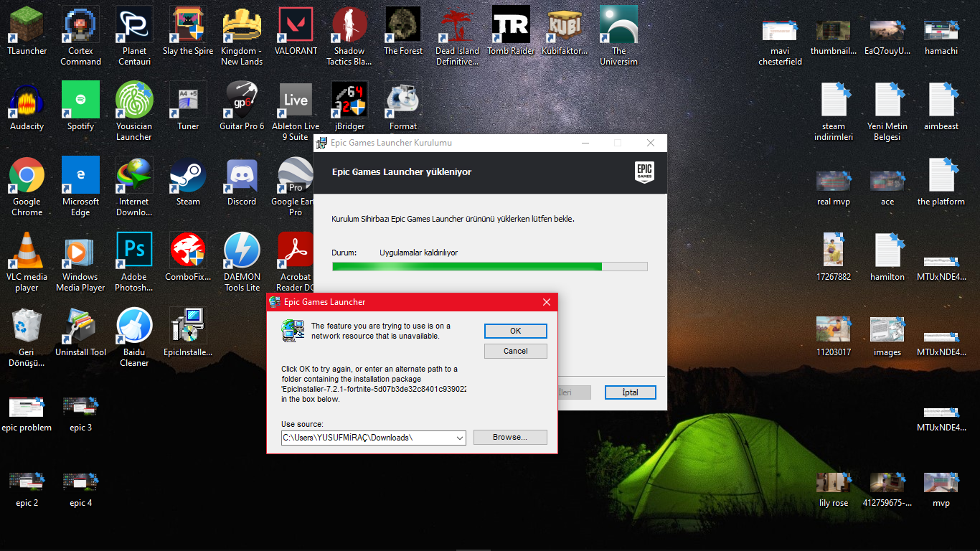Close the Epic Games Launcher error dialog
The image size is (980, 551).
546,302
